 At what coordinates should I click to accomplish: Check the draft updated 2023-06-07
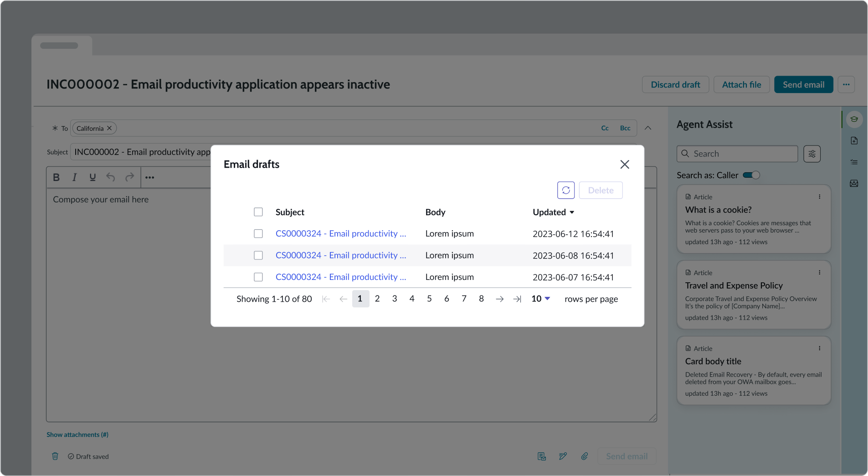click(258, 277)
